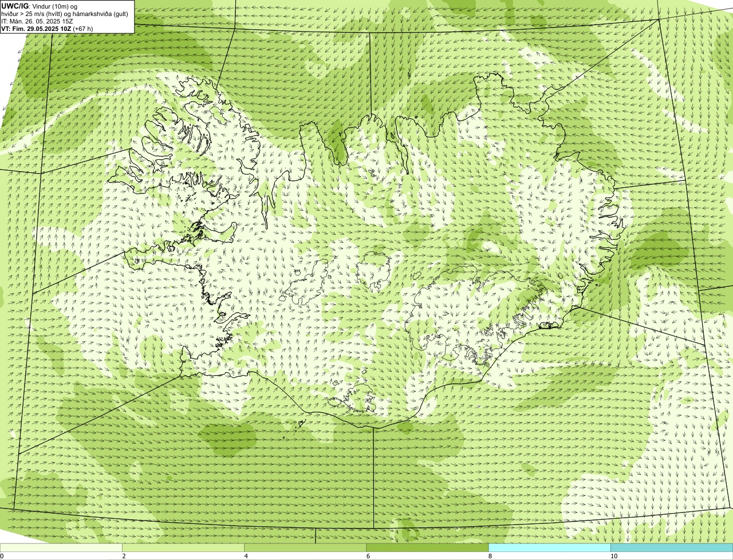Click the 'UWC/IG: Vindur (10m) og' title line
The width and height of the screenshot is (733, 560).
point(39,6)
